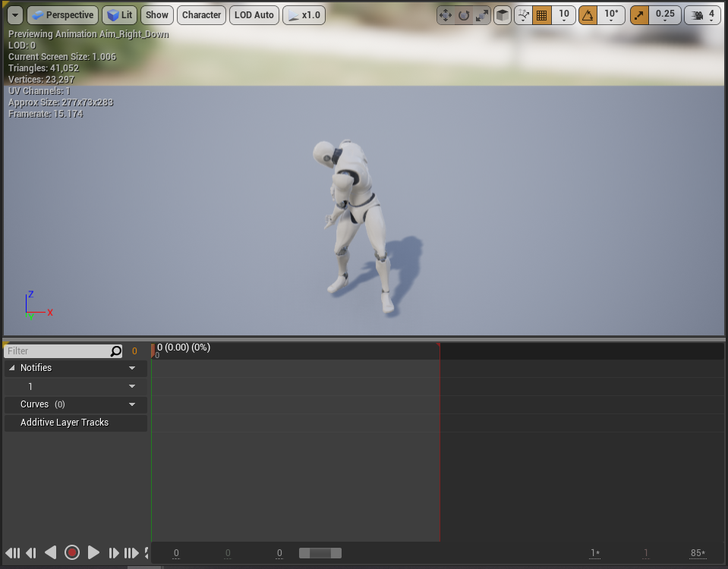Click the cube preview mesh icon

pyautogui.click(x=503, y=15)
